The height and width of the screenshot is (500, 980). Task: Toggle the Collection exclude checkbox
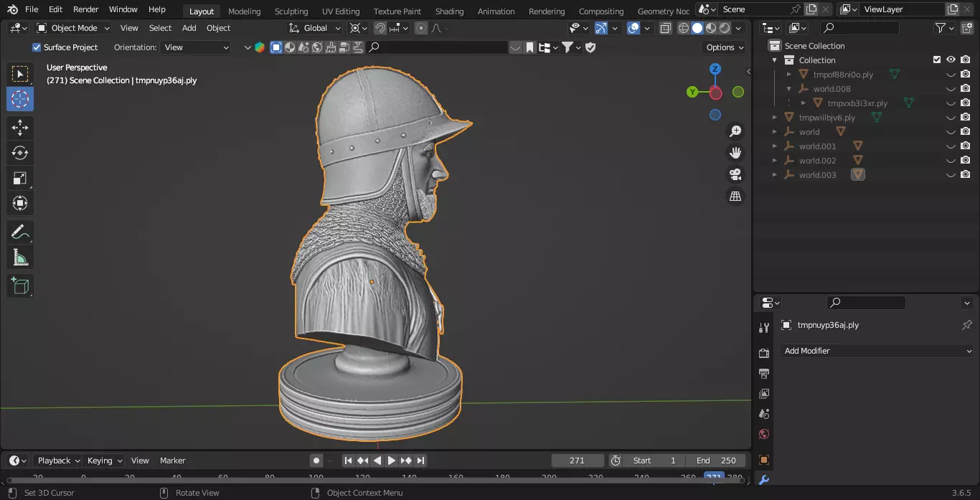(936, 60)
